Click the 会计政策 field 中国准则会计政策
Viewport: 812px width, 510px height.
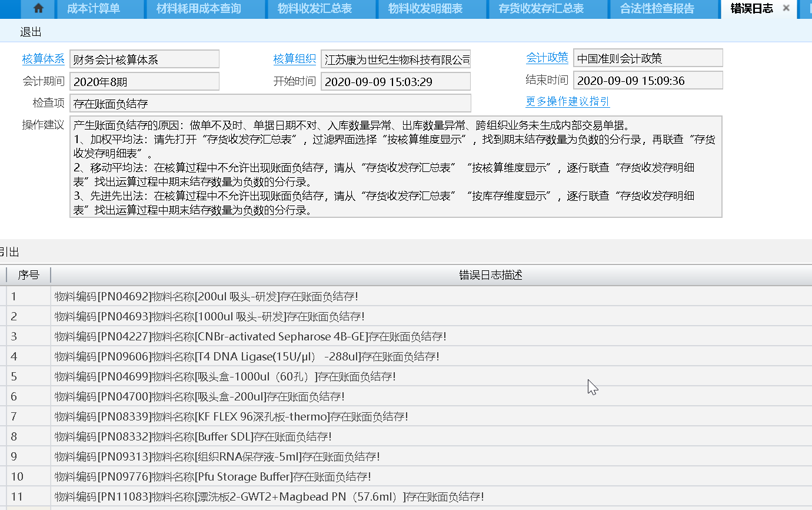[x=648, y=58]
